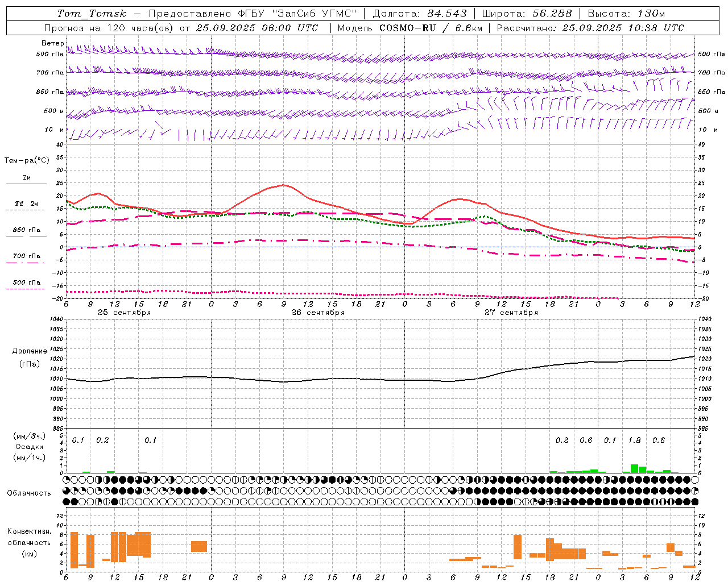This screenshot has width=728, height=582.
Task: Click the Ветер wind panel label
Action: coord(52,43)
